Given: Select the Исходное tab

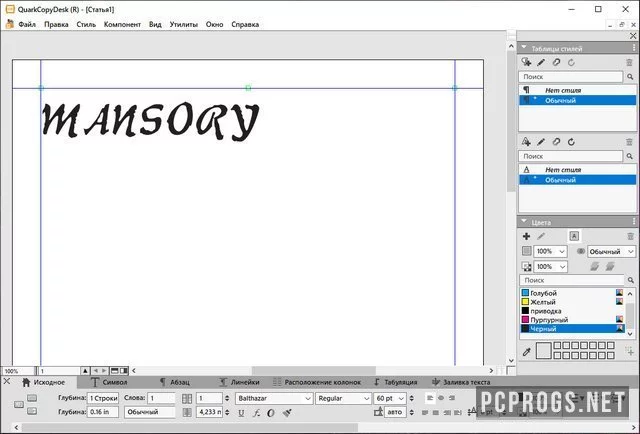Looking at the screenshot, I should [44, 382].
